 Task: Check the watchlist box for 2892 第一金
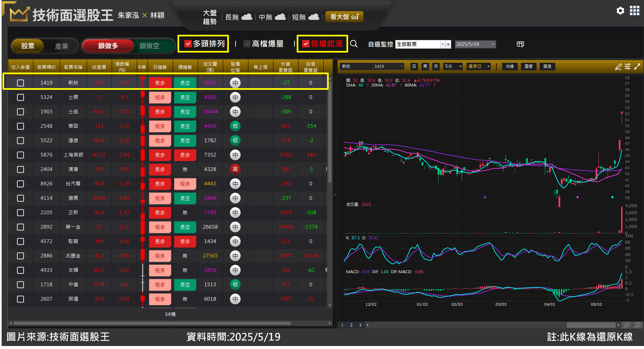point(21,227)
